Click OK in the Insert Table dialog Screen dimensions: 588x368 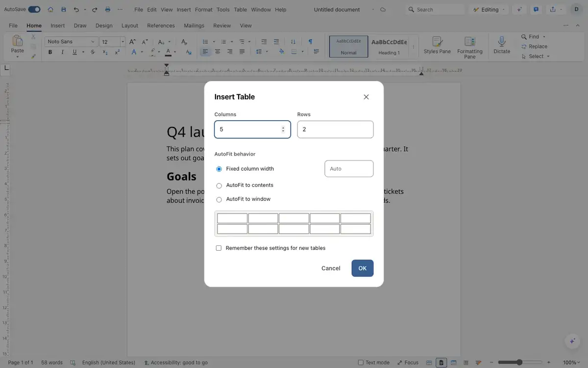tap(362, 268)
